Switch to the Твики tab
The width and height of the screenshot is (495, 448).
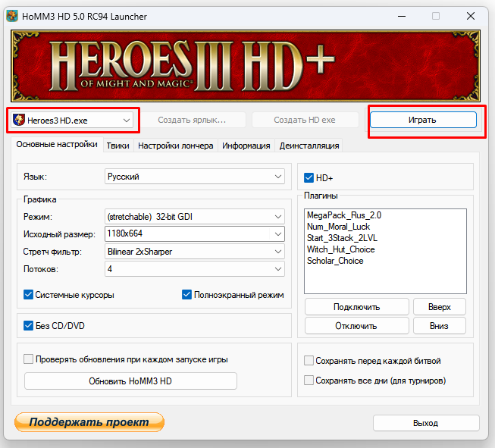coord(117,146)
